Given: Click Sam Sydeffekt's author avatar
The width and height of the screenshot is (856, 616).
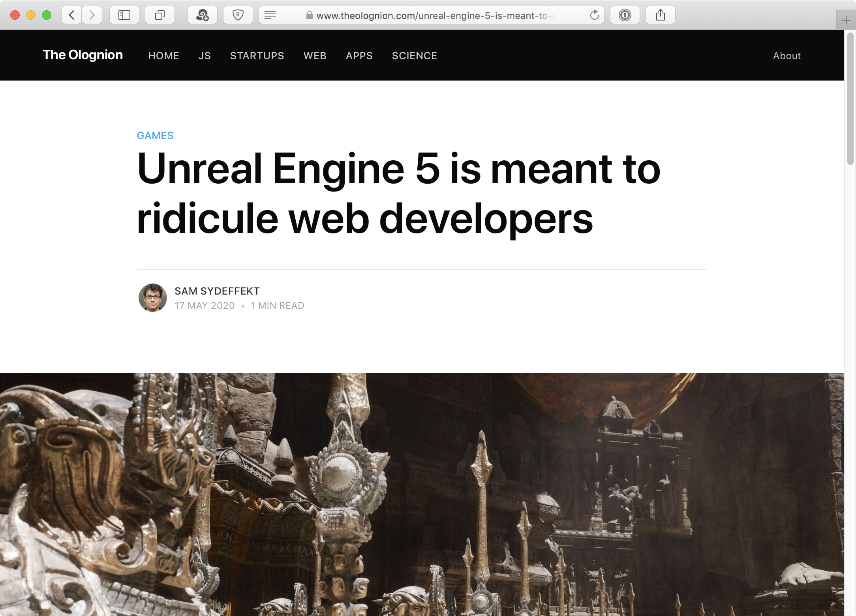Looking at the screenshot, I should pos(153,298).
